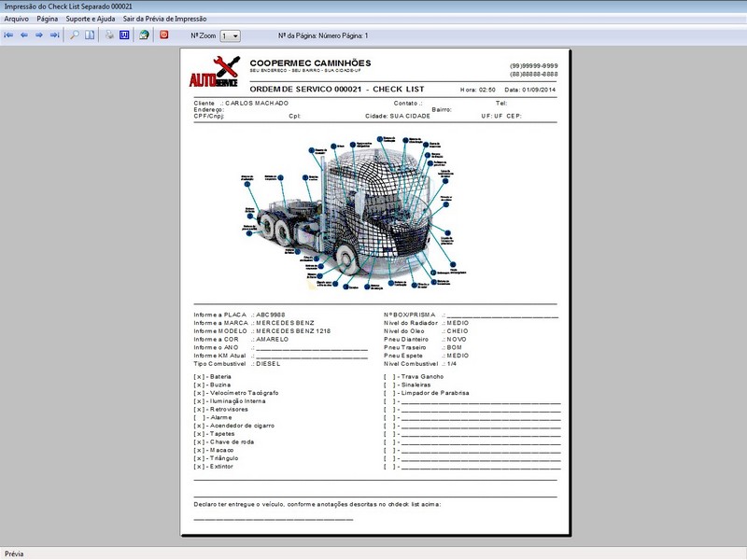
Task: Open the Página menu
Action: [48, 19]
